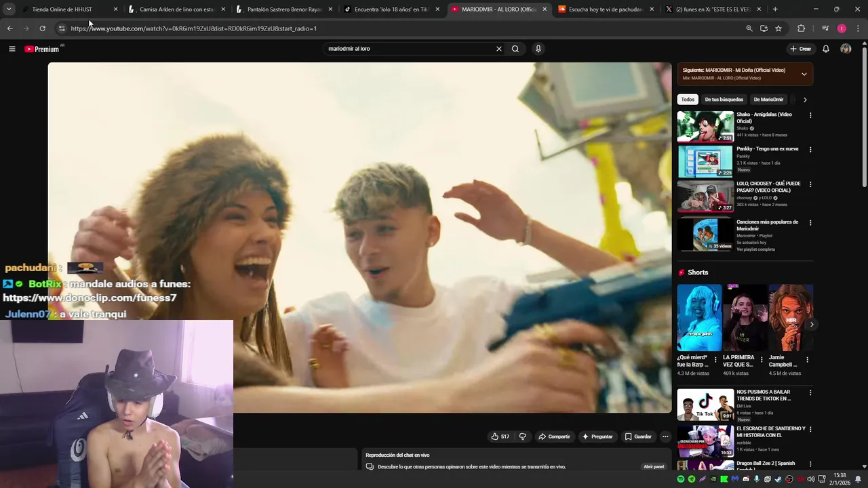Open browser tab search dropdown arrow

tap(9, 9)
